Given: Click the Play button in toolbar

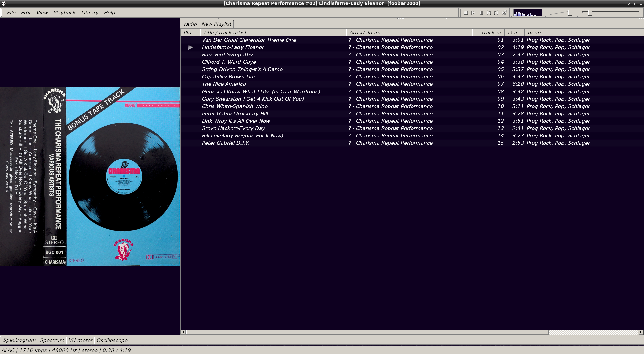Looking at the screenshot, I should 473,13.
